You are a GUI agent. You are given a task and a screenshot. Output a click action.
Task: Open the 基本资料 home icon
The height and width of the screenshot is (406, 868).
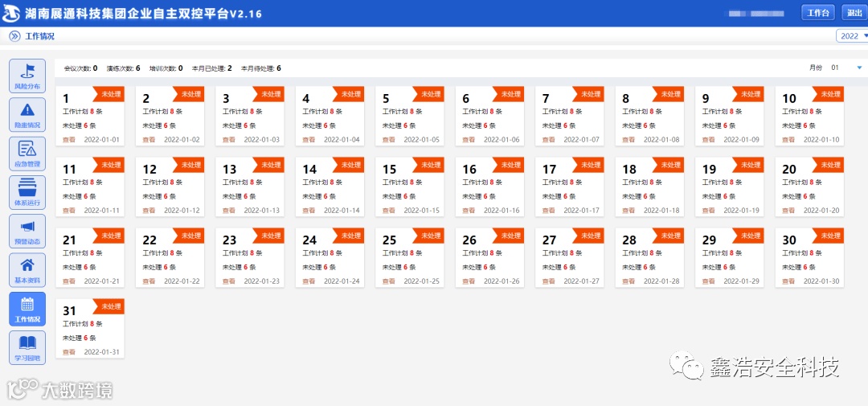[x=27, y=270]
